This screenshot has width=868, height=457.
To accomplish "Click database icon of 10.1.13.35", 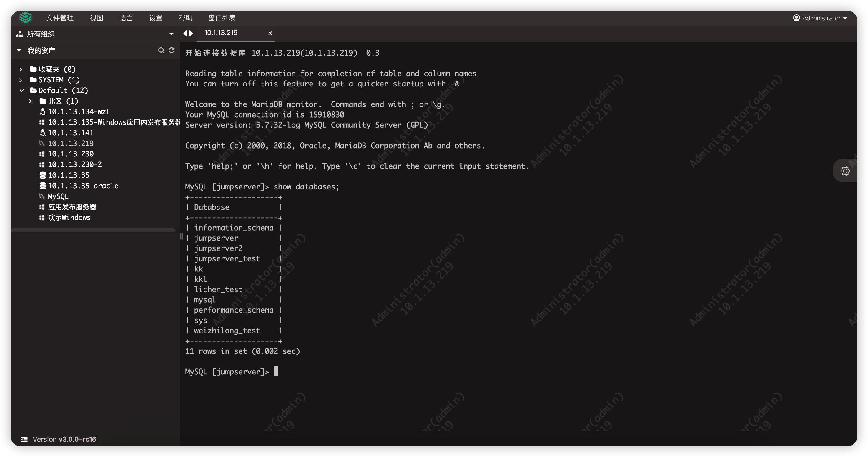I will pyautogui.click(x=42, y=175).
